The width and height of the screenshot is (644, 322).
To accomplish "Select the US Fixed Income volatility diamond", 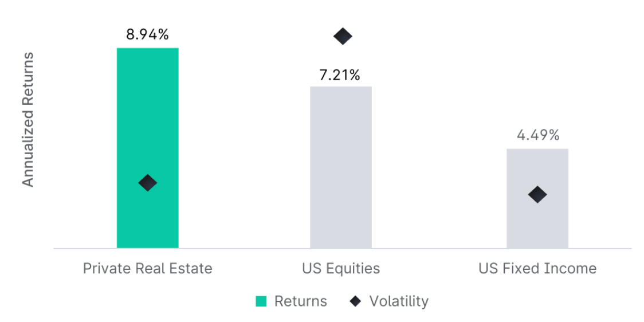I will (x=537, y=194).
